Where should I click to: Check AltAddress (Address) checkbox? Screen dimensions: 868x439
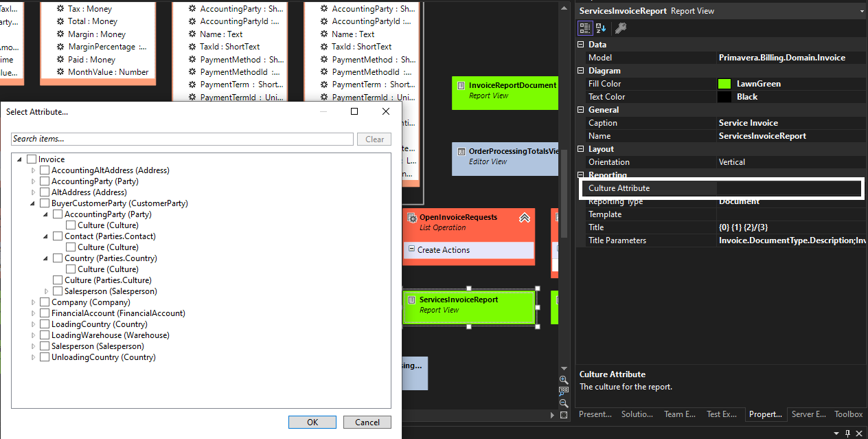pyautogui.click(x=45, y=192)
